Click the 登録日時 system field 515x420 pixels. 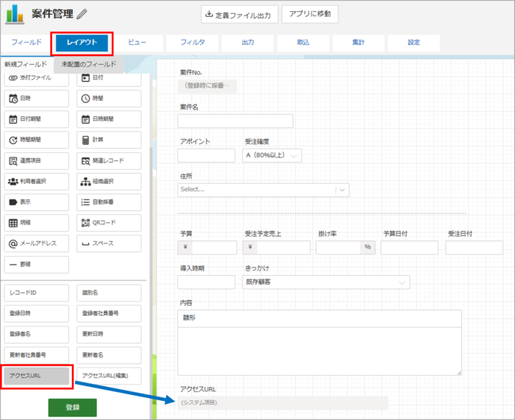coord(37,313)
